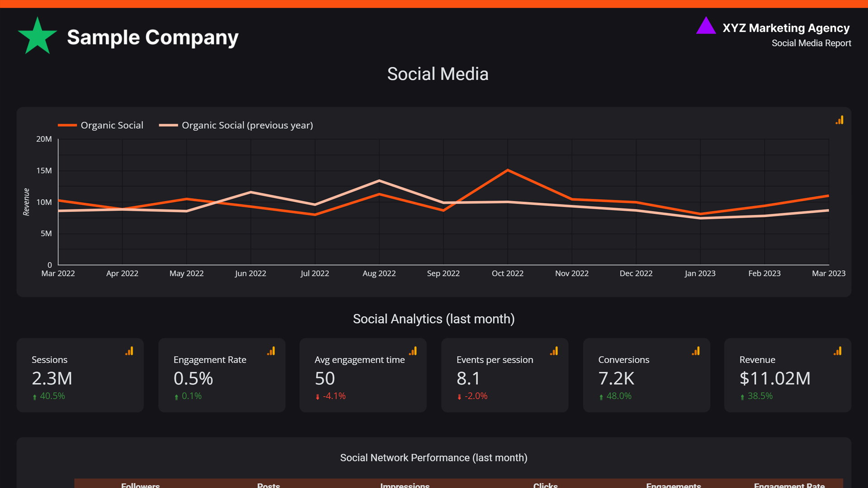Click the Oct 2022 peak data point
Screen dimensions: 868x488
(508, 170)
